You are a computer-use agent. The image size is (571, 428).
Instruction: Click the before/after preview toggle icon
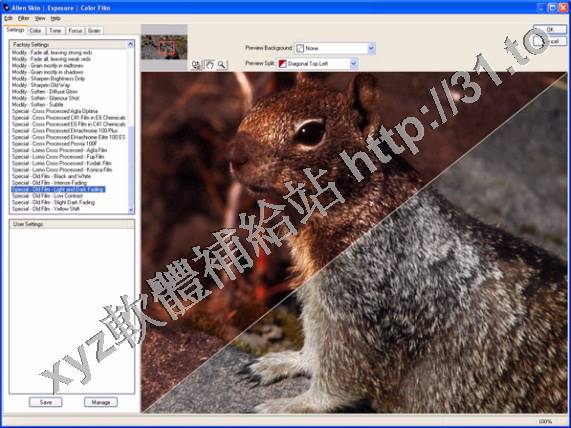click(x=196, y=65)
